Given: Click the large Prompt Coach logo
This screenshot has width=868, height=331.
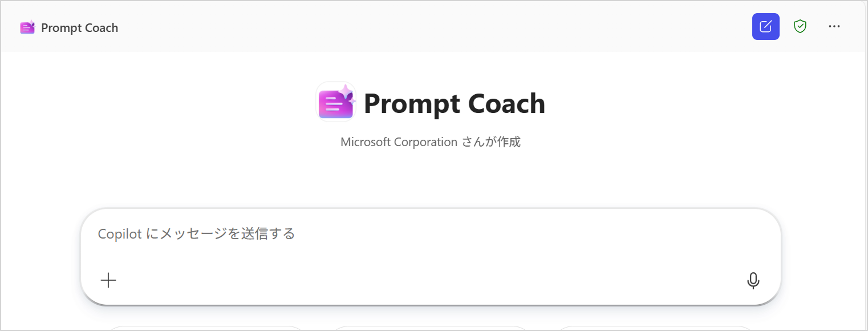Looking at the screenshot, I should tap(335, 103).
